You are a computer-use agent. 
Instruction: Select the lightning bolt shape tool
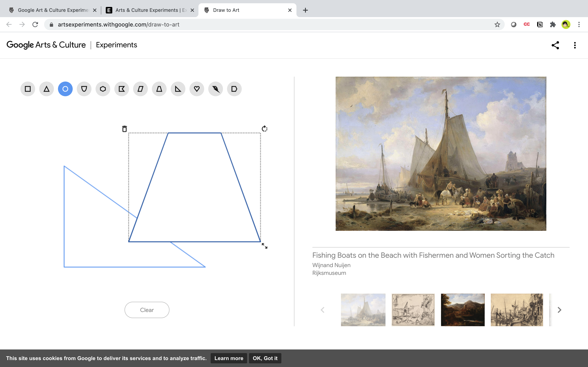(x=216, y=89)
